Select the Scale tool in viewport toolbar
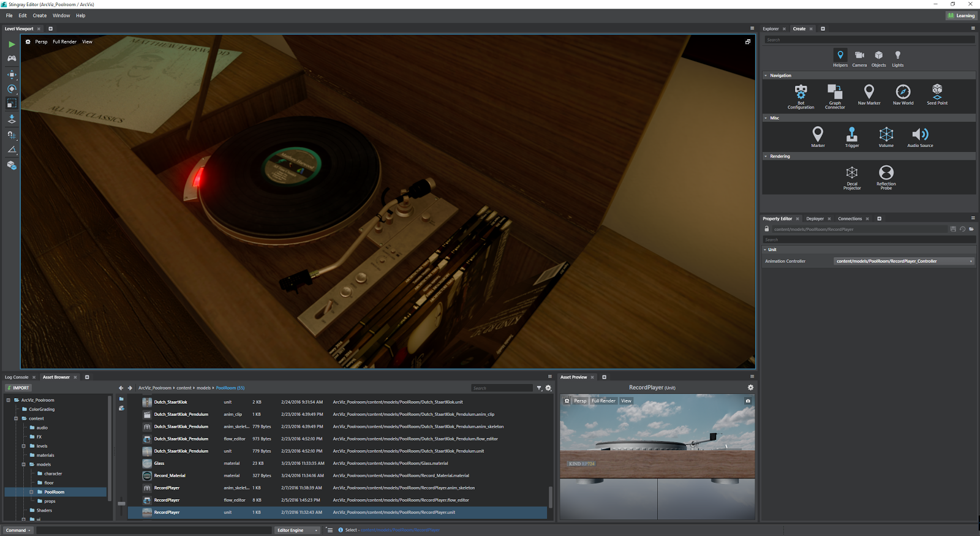The width and height of the screenshot is (980, 536). pyautogui.click(x=12, y=104)
